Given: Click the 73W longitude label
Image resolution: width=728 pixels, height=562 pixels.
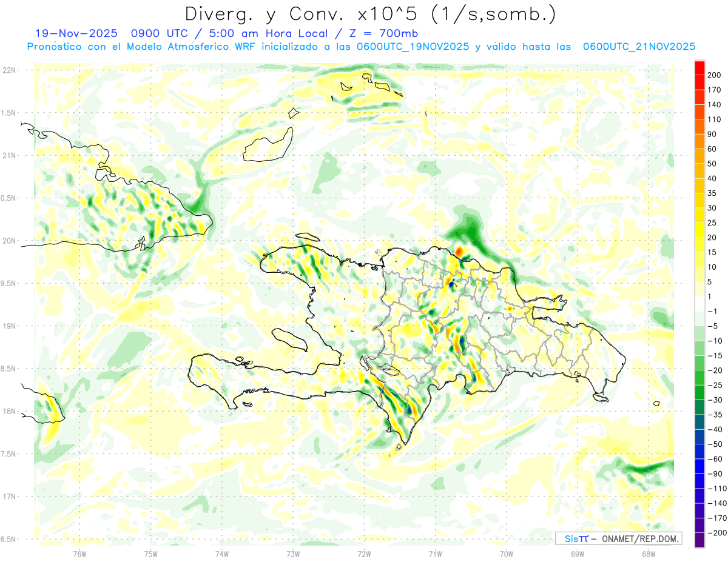Looking at the screenshot, I should pyautogui.click(x=293, y=554).
